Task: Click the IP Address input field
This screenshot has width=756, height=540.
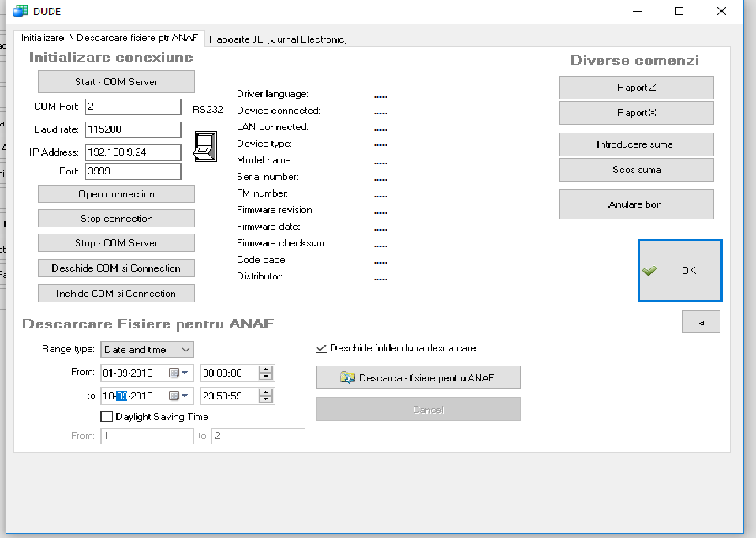Action: point(133,152)
